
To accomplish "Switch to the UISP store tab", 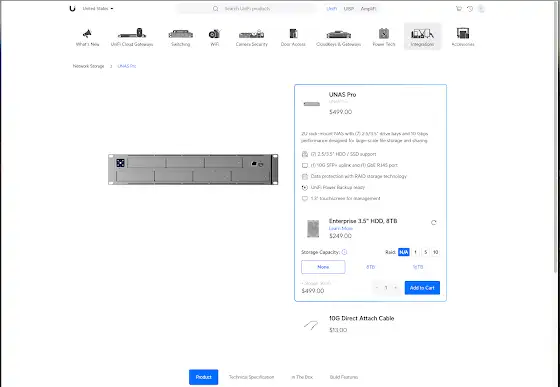I will click(349, 9).
